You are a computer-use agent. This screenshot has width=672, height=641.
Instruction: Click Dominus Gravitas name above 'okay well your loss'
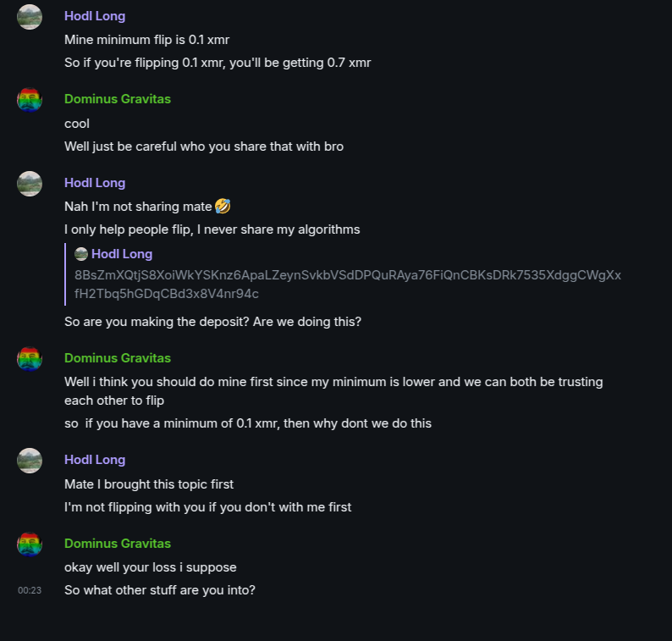(117, 544)
